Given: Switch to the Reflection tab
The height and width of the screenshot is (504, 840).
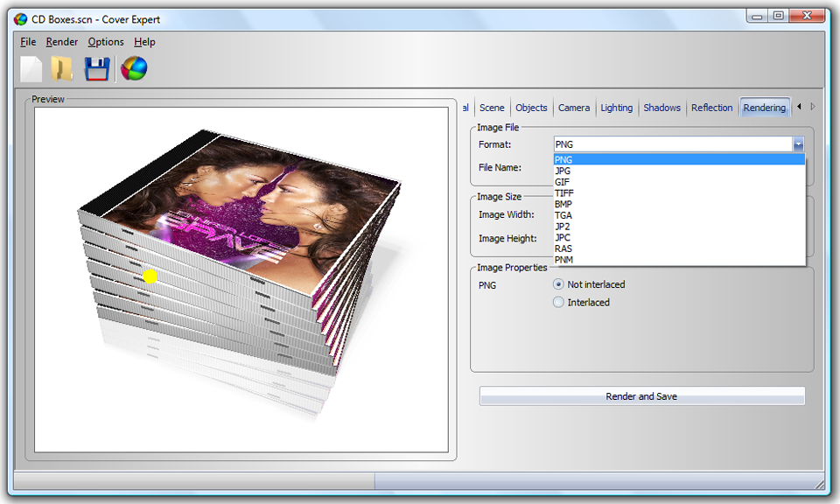Looking at the screenshot, I should pos(711,108).
